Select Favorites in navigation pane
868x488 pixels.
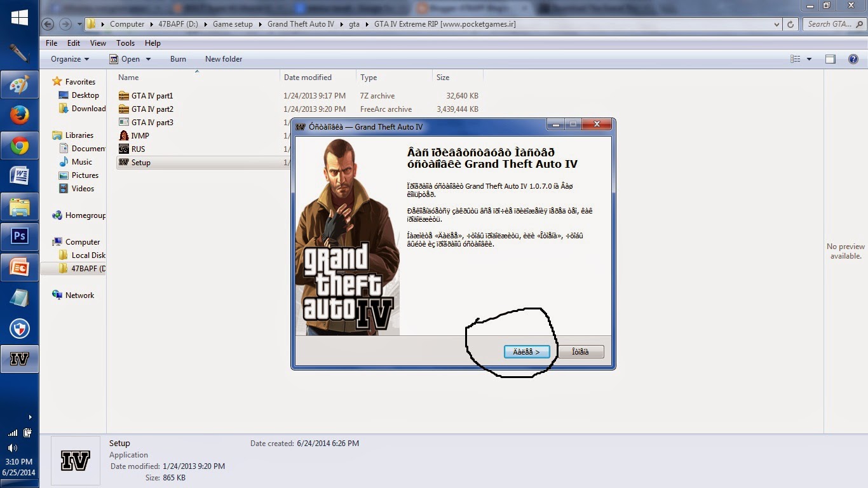pyautogui.click(x=74, y=82)
